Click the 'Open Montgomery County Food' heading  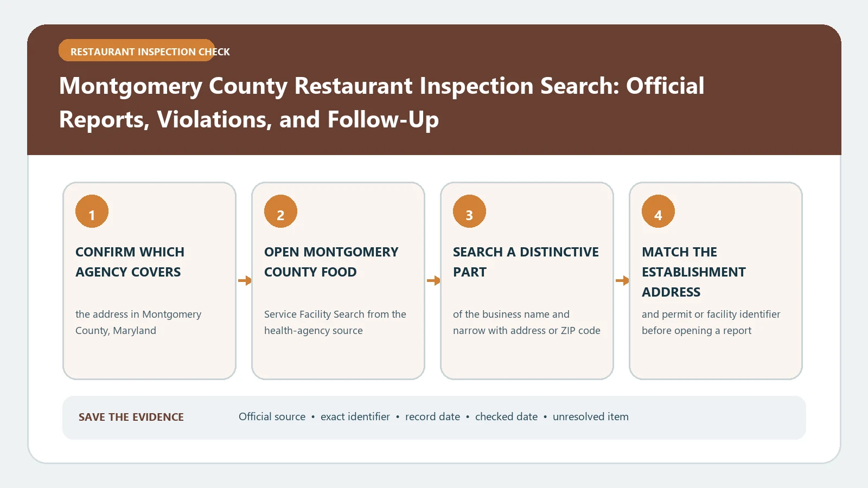pyautogui.click(x=331, y=262)
